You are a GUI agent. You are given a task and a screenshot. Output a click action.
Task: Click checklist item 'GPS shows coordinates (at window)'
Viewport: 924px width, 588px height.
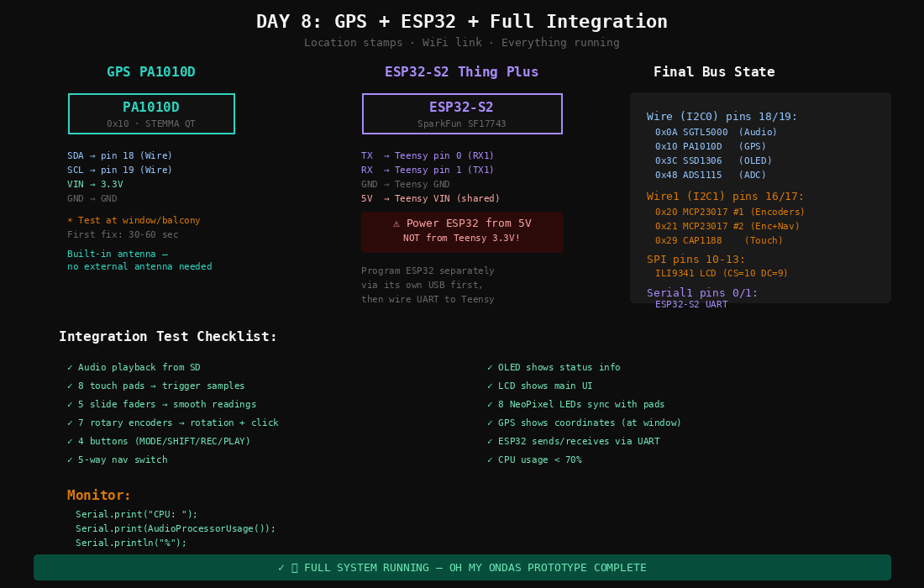(x=585, y=423)
